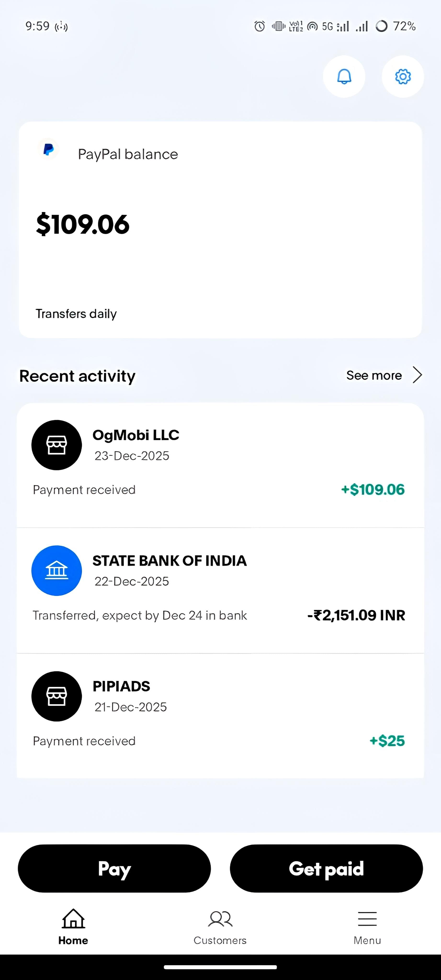Open the Menu tab
Screen dimensions: 441x980
367,927
